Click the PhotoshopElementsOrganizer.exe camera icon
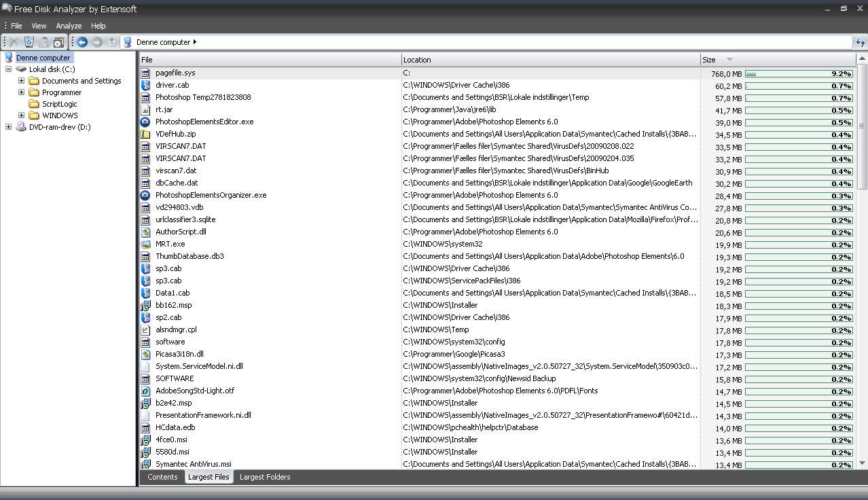Image resolution: width=868 pixels, height=500 pixels. 145,195
